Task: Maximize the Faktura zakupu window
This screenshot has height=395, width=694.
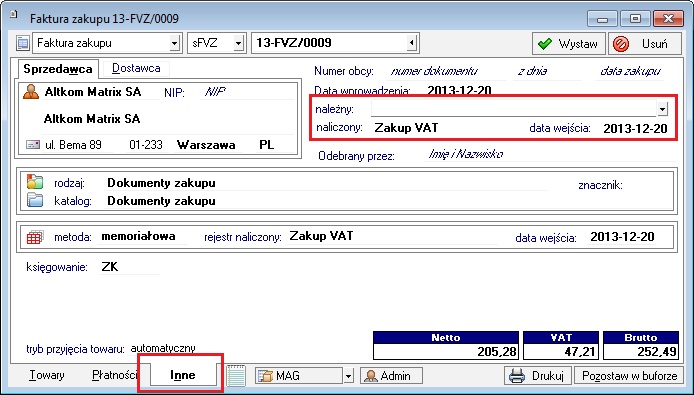Action: (635, 19)
